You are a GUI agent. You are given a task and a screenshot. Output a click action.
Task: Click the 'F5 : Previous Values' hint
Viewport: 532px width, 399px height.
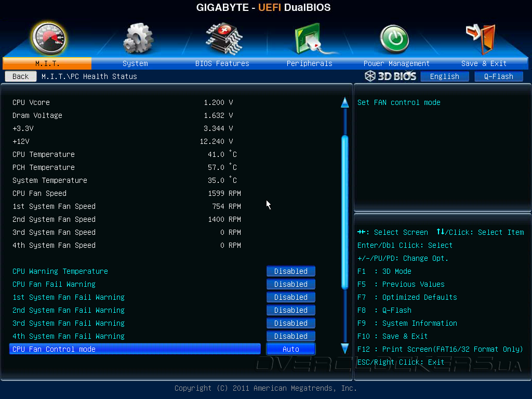tap(401, 284)
